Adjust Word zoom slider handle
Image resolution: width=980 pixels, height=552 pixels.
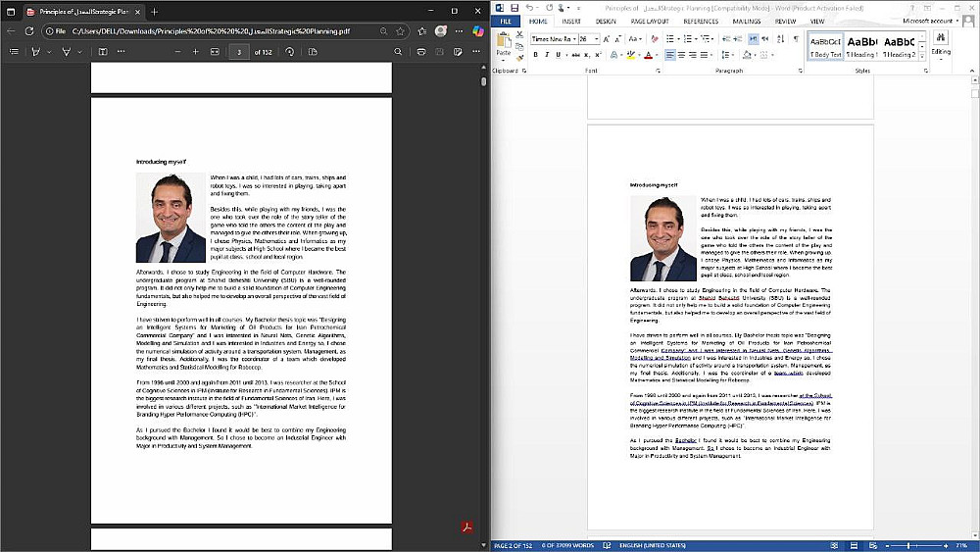point(908,546)
